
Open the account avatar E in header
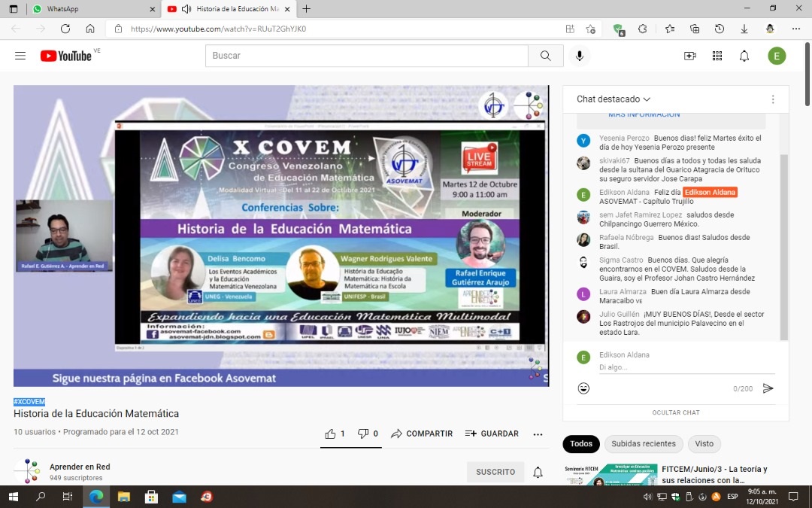(x=776, y=56)
